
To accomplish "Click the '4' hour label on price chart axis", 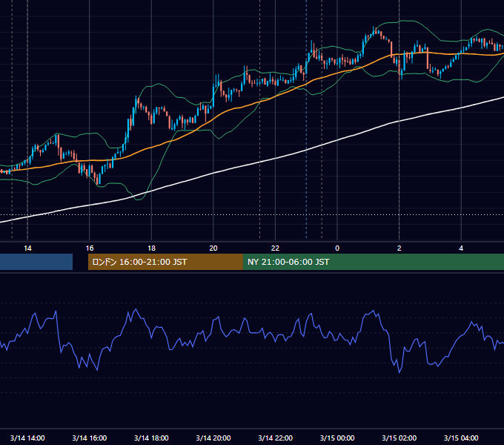I will (x=461, y=248).
